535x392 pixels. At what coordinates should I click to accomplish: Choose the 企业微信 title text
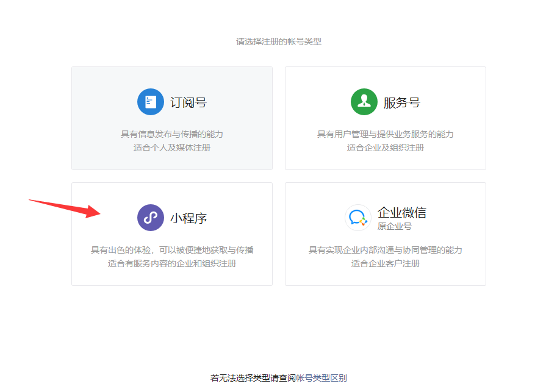tap(402, 213)
